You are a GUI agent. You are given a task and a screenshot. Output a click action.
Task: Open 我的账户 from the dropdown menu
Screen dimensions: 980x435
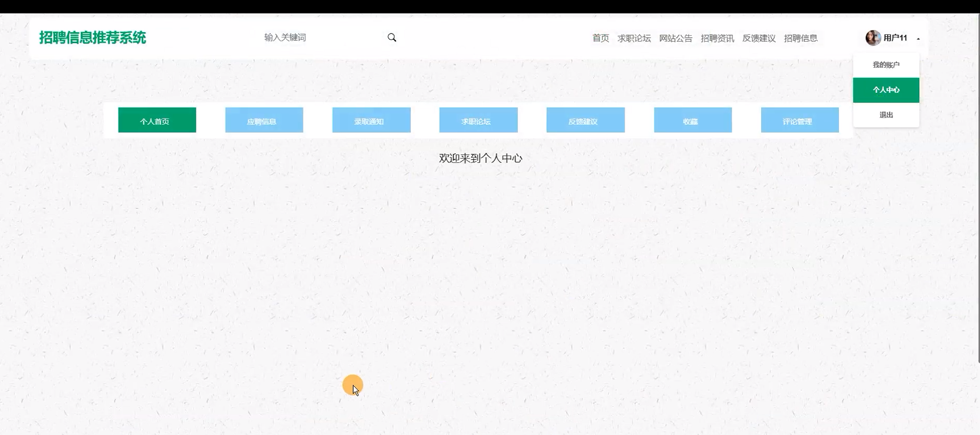[886, 65]
